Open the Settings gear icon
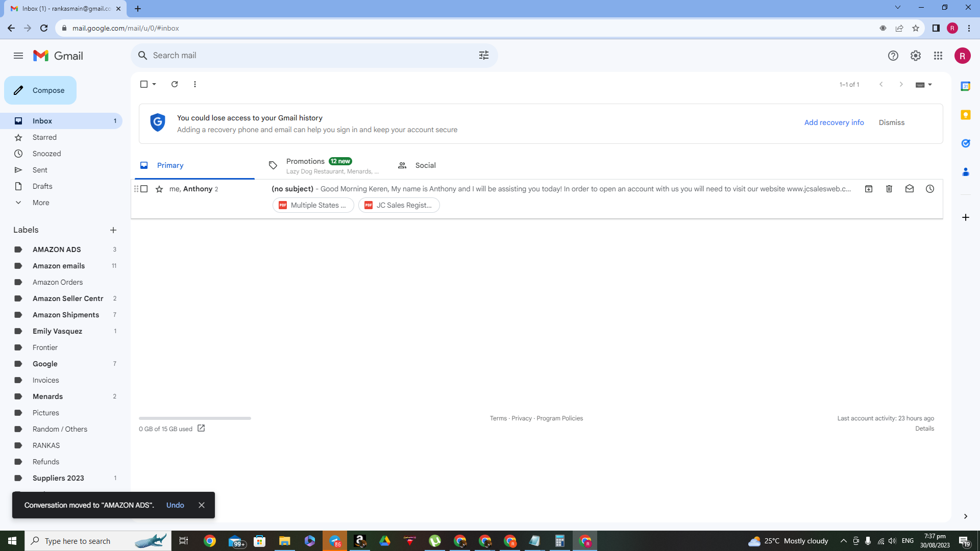This screenshot has width=980, height=551. pos(916,56)
